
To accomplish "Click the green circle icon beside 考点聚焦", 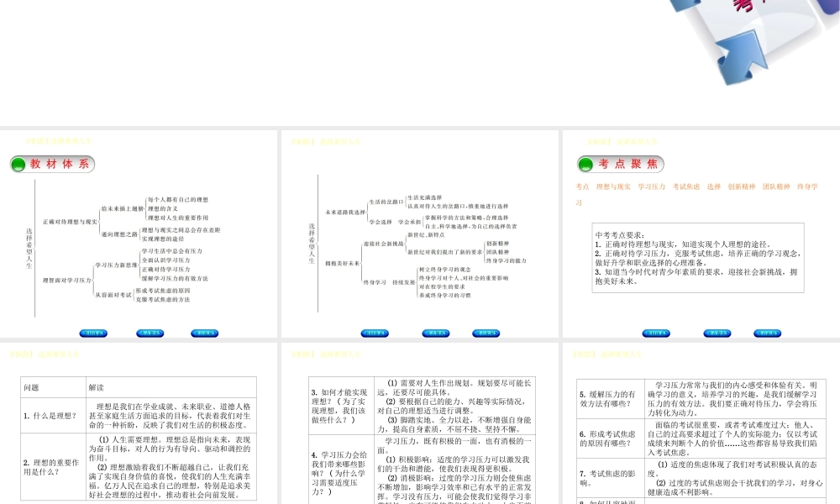I will [x=585, y=165].
